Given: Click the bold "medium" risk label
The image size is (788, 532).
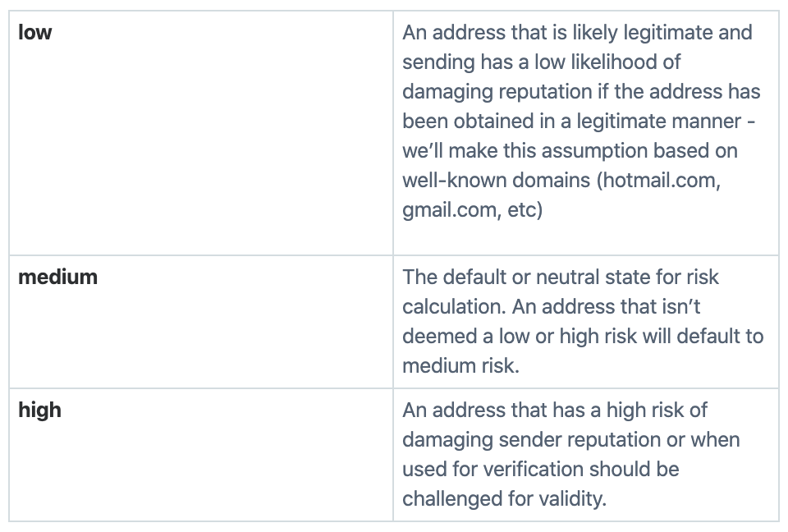Looking at the screenshot, I should pyautogui.click(x=57, y=277).
